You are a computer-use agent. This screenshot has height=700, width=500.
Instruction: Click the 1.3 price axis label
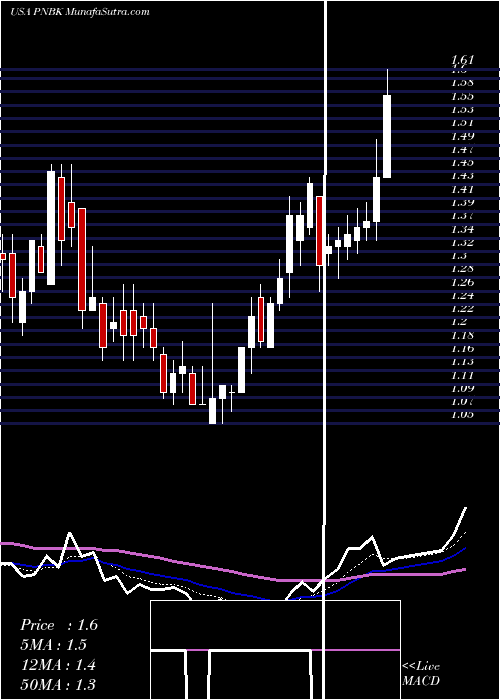(459, 256)
